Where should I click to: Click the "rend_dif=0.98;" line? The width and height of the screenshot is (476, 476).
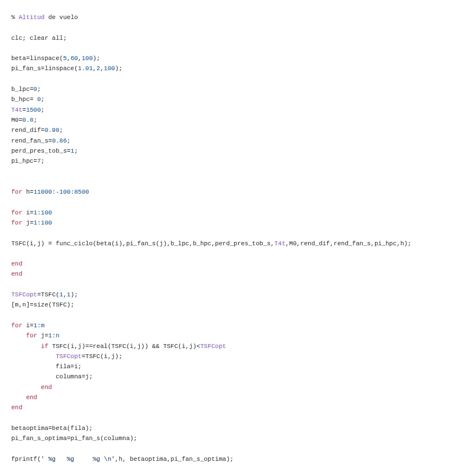[x=37, y=130]
